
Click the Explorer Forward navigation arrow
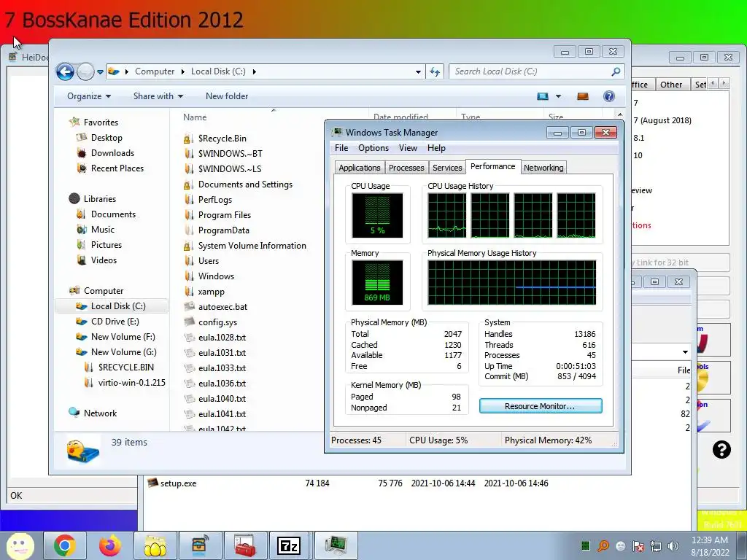point(85,72)
